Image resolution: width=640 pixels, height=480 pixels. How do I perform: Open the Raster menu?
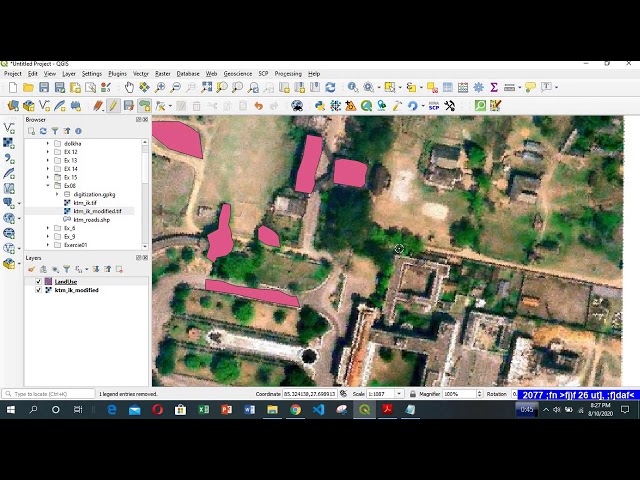[x=162, y=74]
